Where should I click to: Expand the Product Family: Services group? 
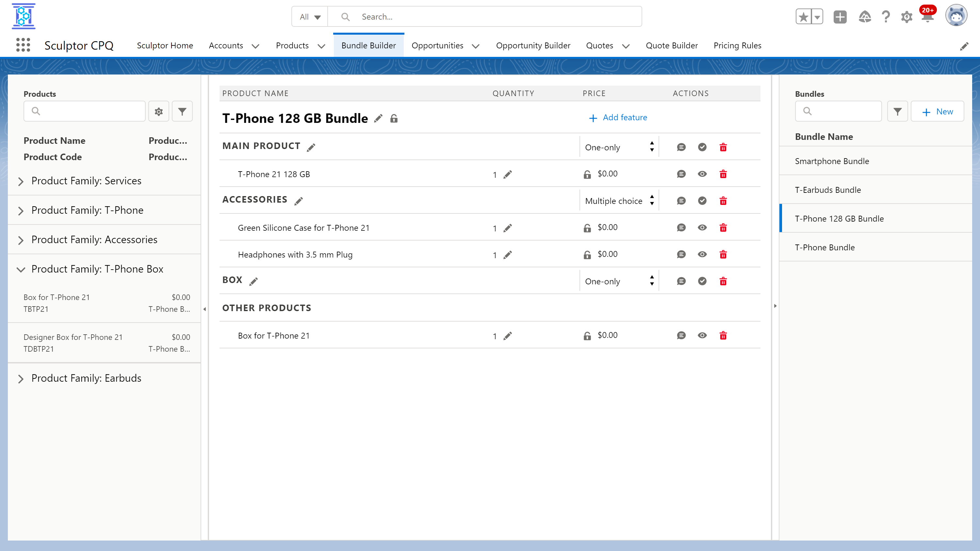[21, 181]
